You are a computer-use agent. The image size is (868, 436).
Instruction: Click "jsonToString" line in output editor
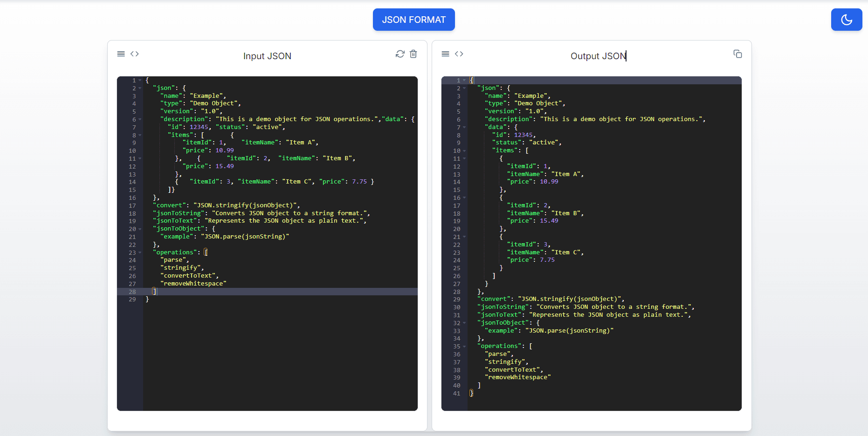click(586, 307)
